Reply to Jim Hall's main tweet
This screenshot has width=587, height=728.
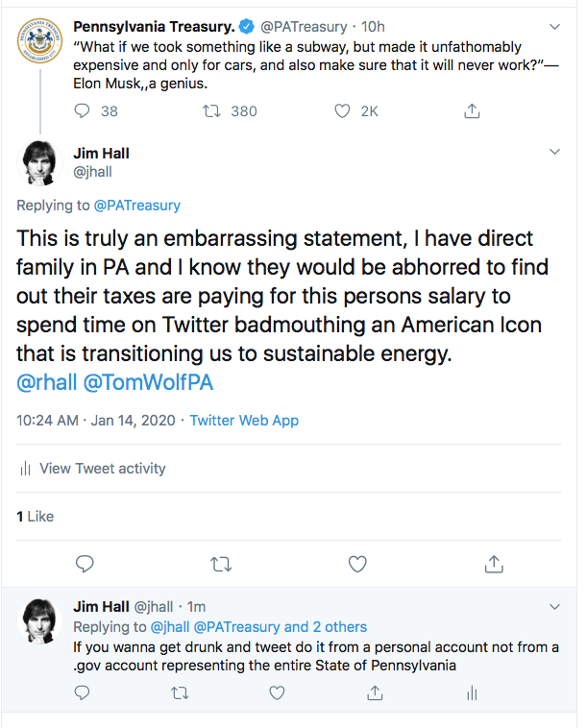tap(85, 563)
